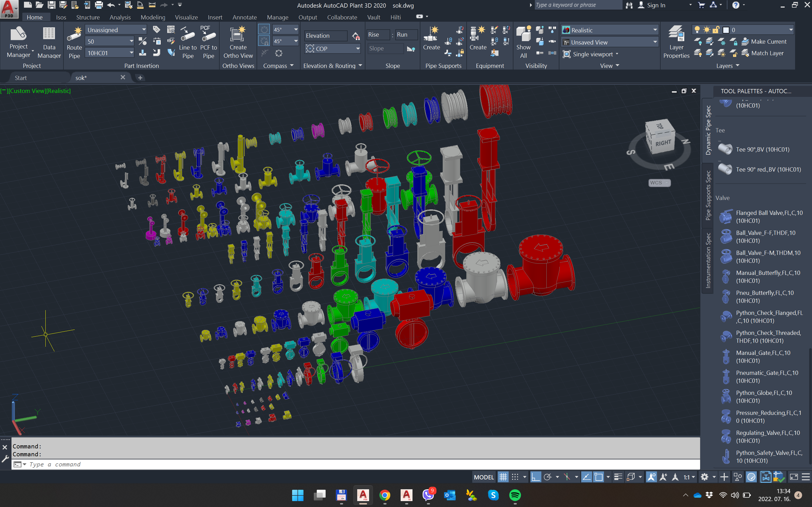Click the Make Current layer button
This screenshot has width=812, height=507.
[x=764, y=42]
